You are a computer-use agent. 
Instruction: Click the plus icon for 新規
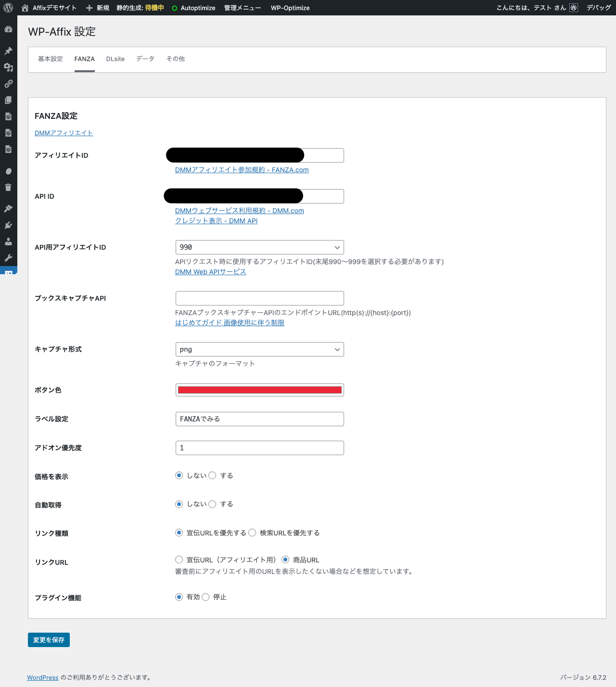(x=89, y=8)
